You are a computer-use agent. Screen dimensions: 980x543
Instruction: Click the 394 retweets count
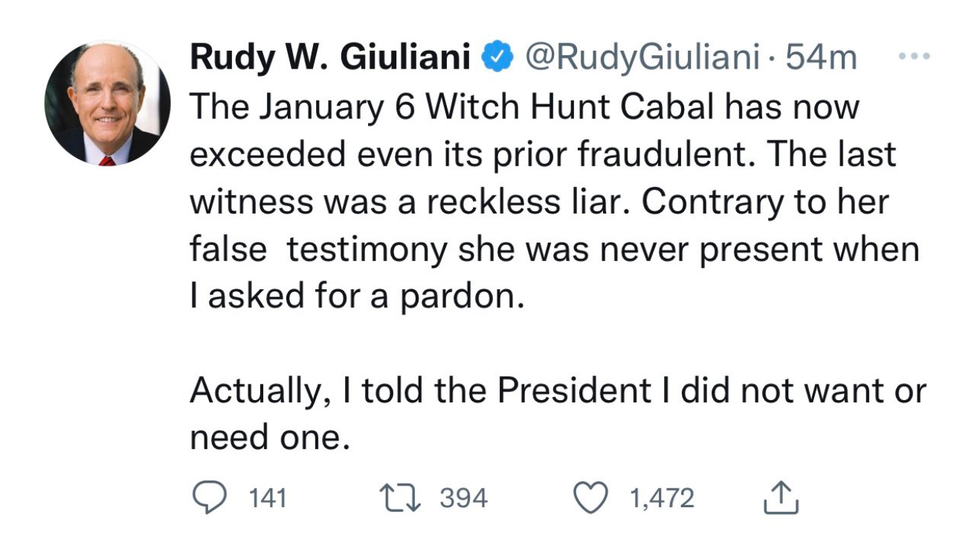464,498
